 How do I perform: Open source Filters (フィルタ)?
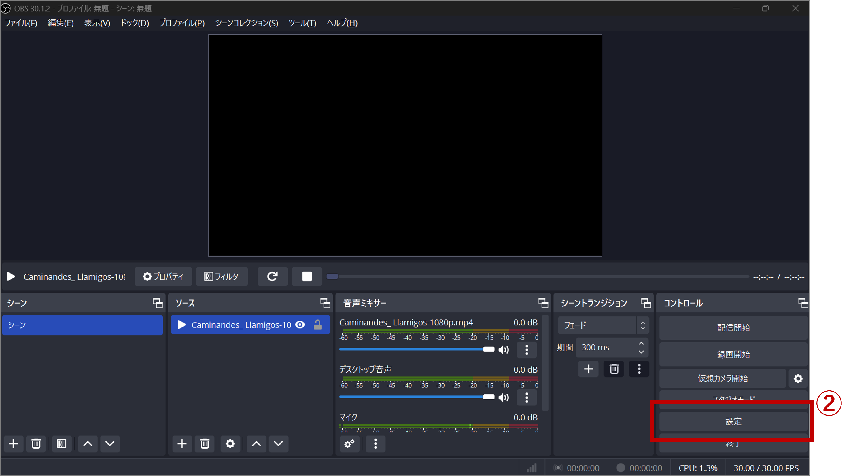[222, 276]
